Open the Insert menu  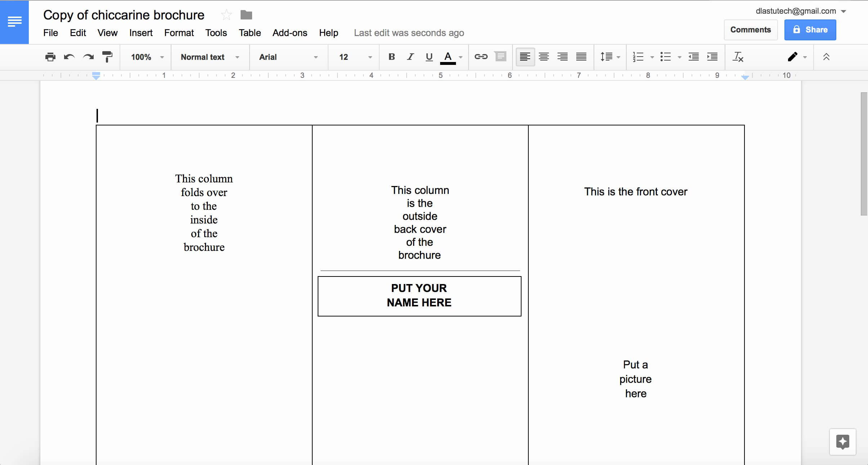point(141,33)
